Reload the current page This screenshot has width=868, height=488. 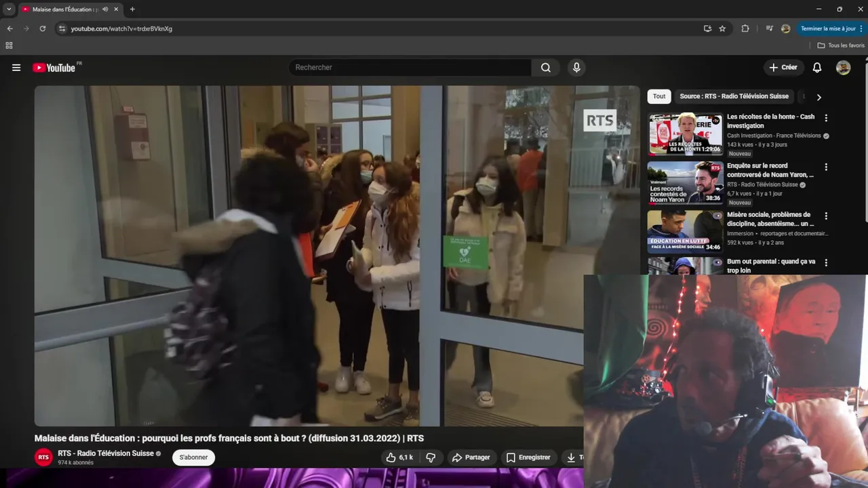click(x=43, y=28)
